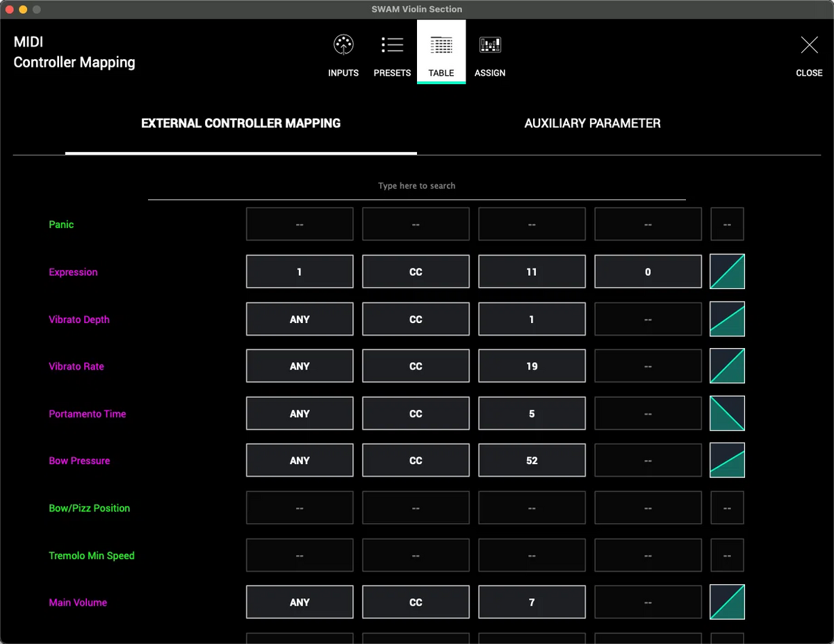This screenshot has height=644, width=834.
Task: Click the search field above the table
Action: pos(416,185)
